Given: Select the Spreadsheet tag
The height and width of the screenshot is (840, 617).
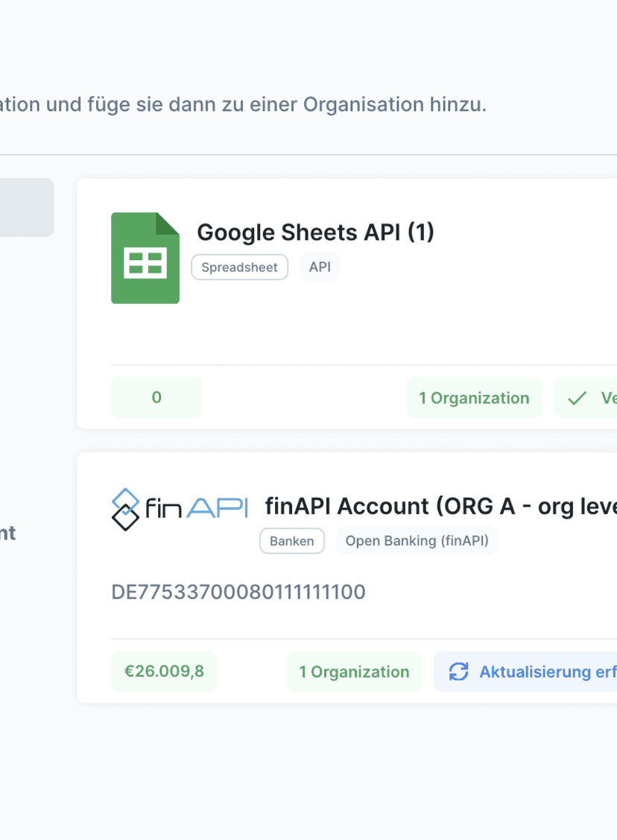Looking at the screenshot, I should click(239, 267).
